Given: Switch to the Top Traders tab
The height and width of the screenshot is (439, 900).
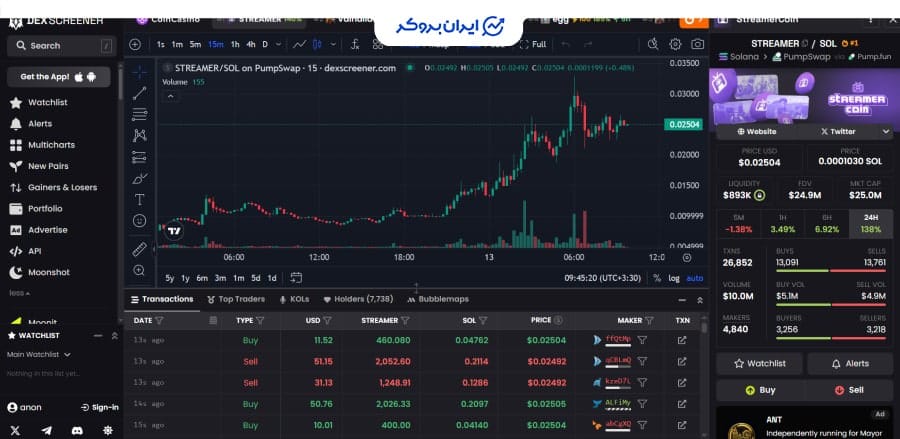Looking at the screenshot, I should (x=236, y=299).
